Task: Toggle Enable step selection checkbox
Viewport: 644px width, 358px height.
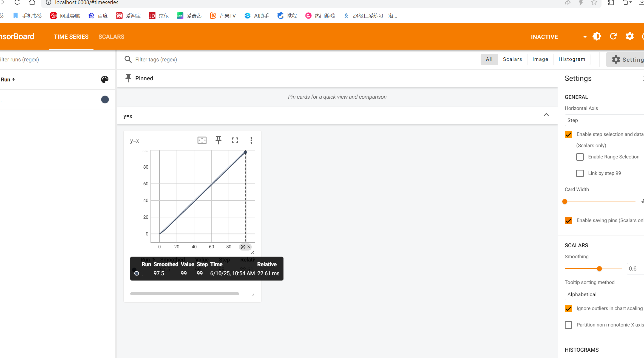Action: coord(569,134)
